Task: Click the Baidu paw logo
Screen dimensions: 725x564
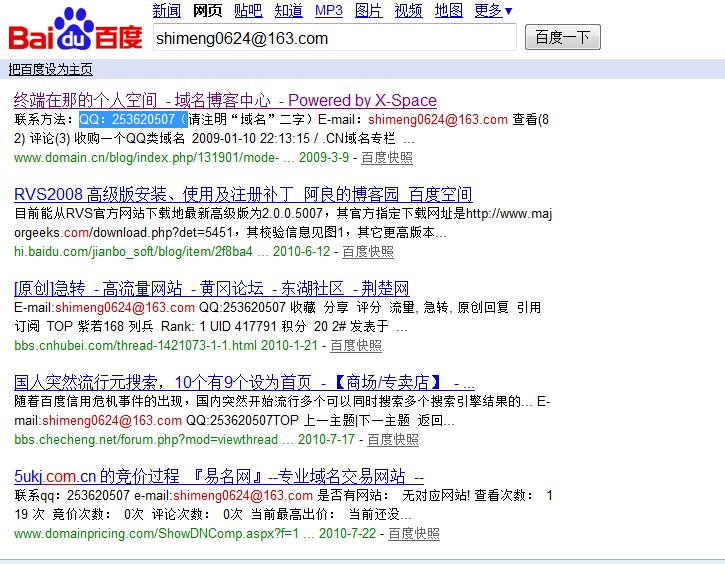Action: (75, 29)
